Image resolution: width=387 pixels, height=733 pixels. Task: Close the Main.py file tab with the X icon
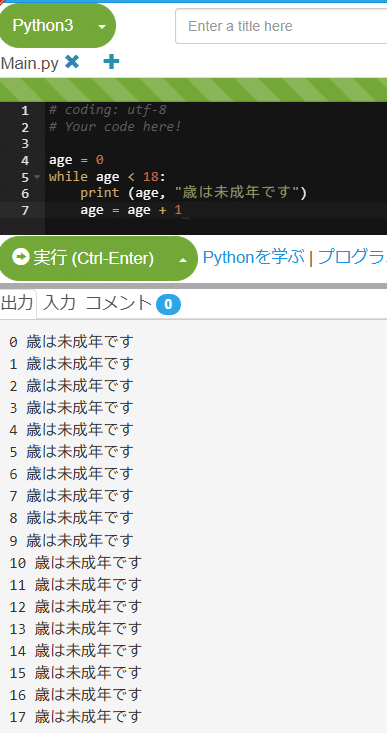(72, 62)
